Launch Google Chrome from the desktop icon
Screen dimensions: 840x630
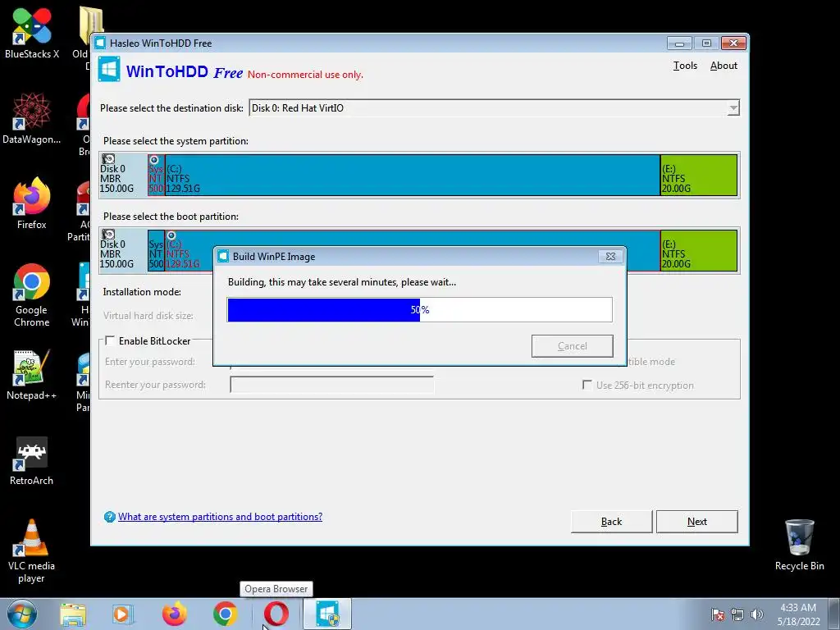(32, 294)
